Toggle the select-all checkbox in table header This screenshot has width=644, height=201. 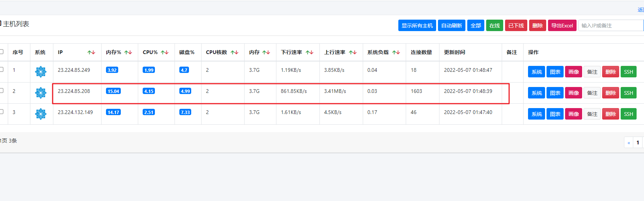click(x=1, y=52)
